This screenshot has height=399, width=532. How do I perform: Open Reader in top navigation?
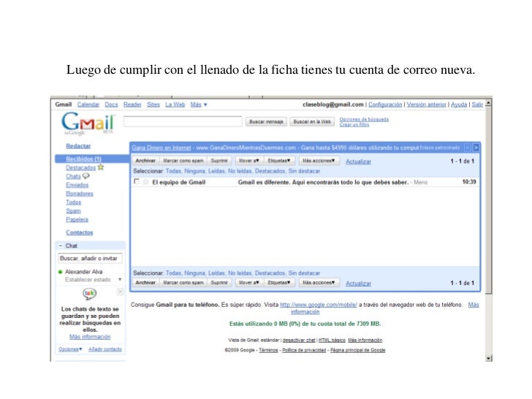tap(132, 104)
